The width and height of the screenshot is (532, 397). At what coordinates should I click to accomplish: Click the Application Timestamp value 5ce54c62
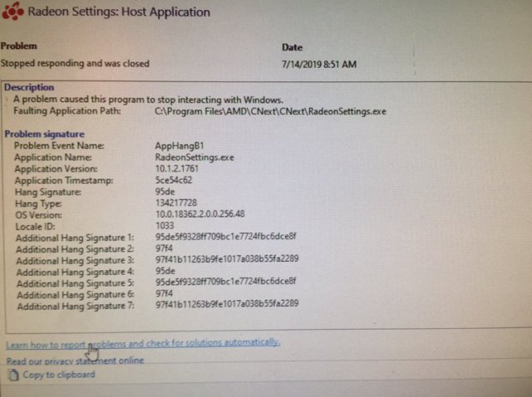pos(175,179)
